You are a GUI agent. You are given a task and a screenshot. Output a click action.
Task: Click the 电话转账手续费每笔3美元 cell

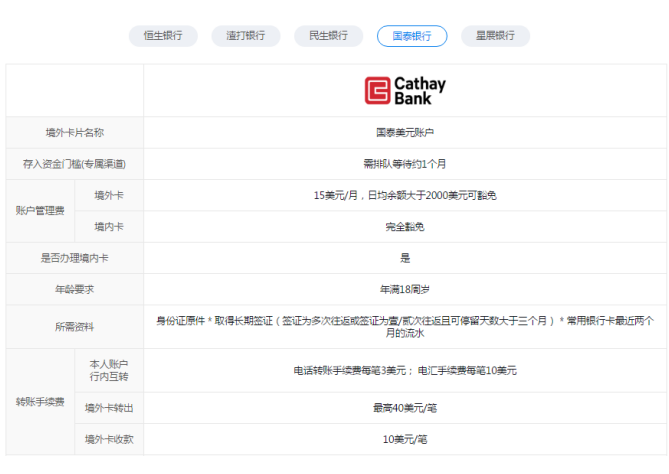[x=405, y=370]
